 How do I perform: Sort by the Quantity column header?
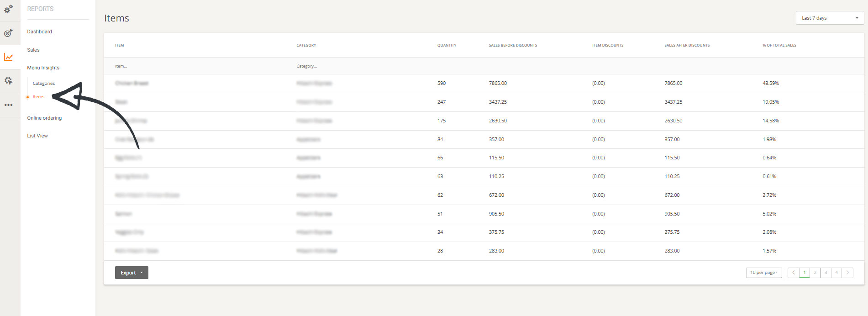[x=447, y=45]
